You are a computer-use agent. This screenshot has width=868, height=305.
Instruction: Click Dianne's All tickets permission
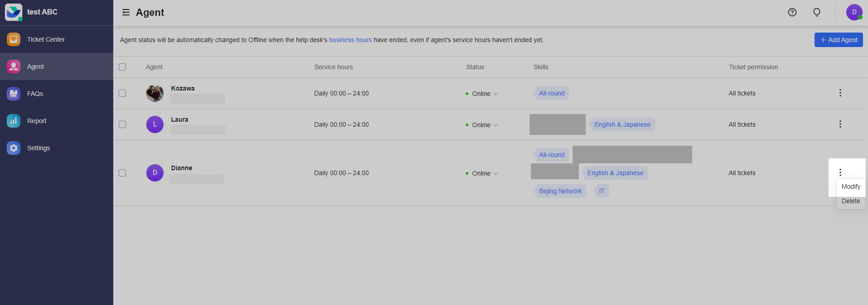click(x=742, y=173)
